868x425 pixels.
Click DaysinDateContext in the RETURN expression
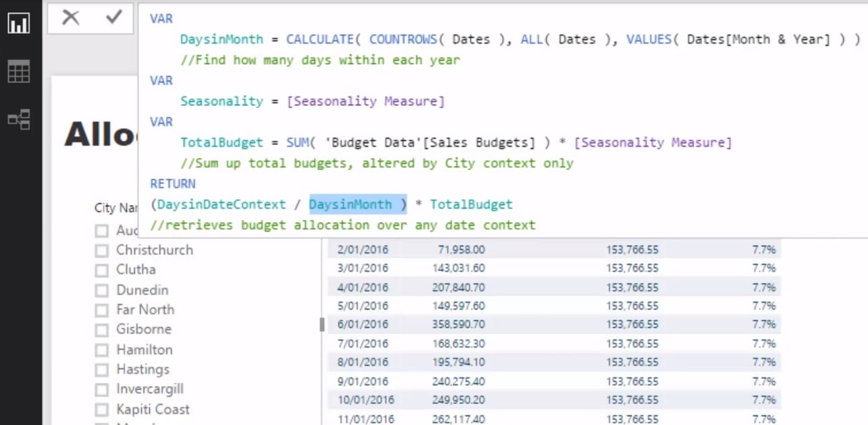tap(221, 204)
